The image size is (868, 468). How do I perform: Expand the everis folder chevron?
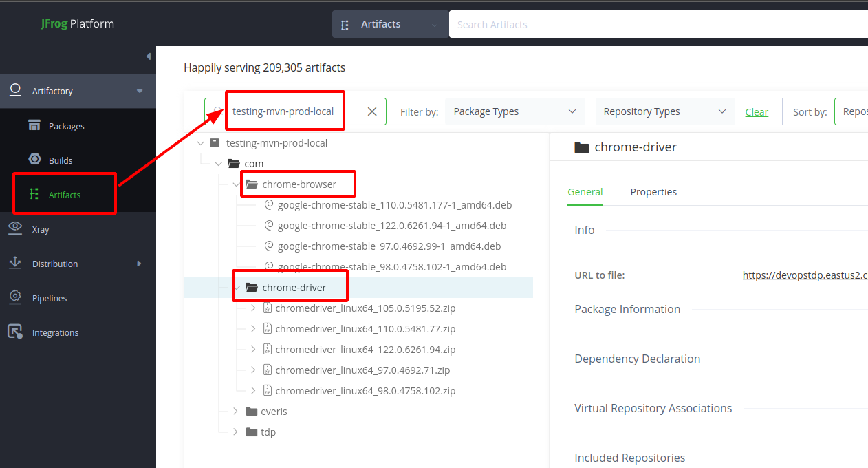[235, 412]
